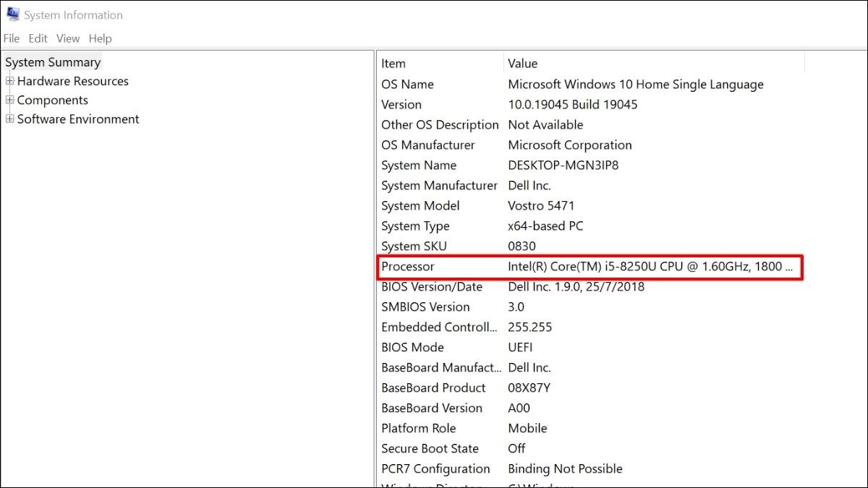Select the PCR7 Configuration row label
The image size is (868, 488).
(x=436, y=469)
